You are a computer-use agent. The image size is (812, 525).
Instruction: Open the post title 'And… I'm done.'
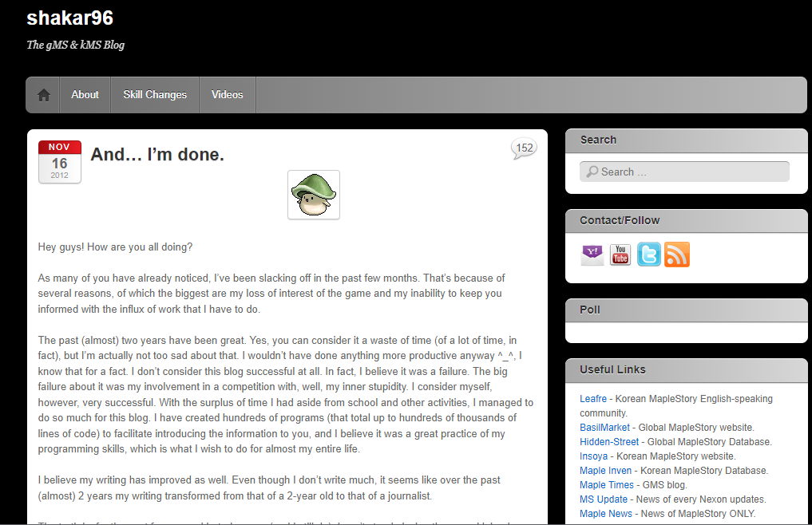click(x=157, y=154)
